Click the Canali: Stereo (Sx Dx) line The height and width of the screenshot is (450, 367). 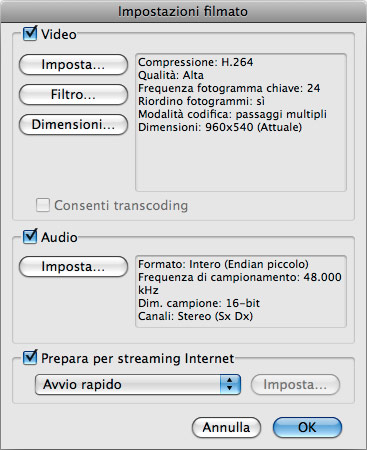click(x=196, y=316)
